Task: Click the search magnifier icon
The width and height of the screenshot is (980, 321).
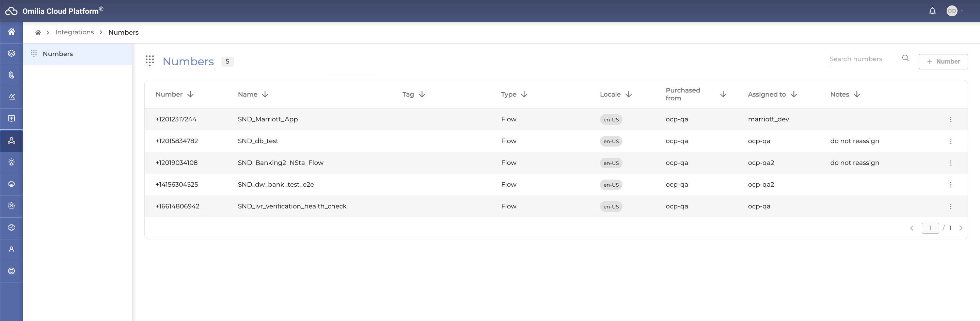Action: (905, 58)
